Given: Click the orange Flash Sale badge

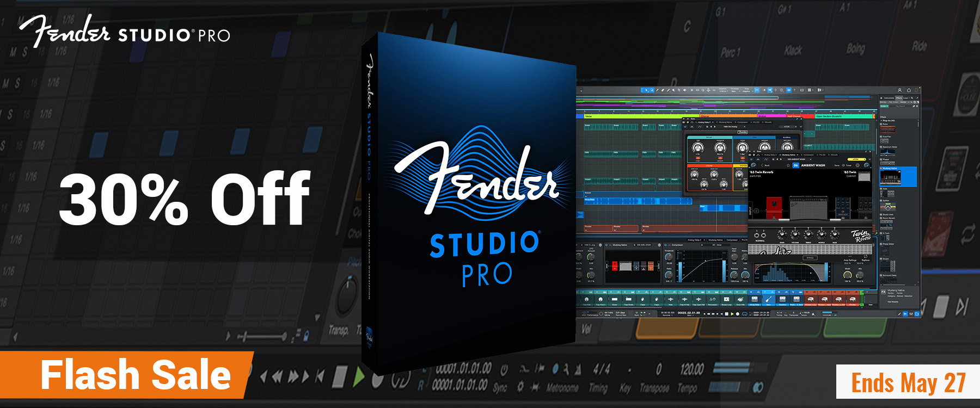Looking at the screenshot, I should click(x=127, y=375).
